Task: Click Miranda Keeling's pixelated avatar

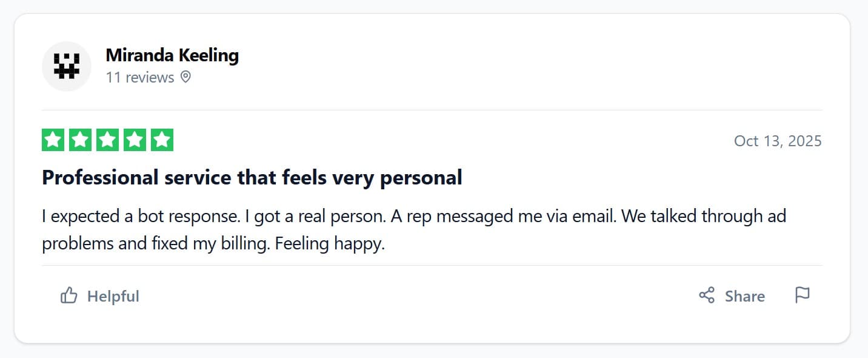Action: [x=67, y=66]
